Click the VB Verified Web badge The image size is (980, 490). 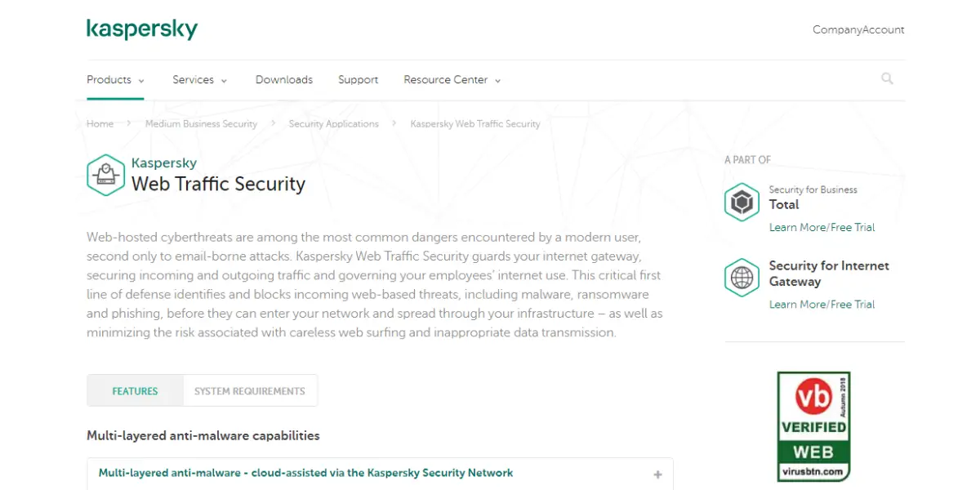(813, 426)
